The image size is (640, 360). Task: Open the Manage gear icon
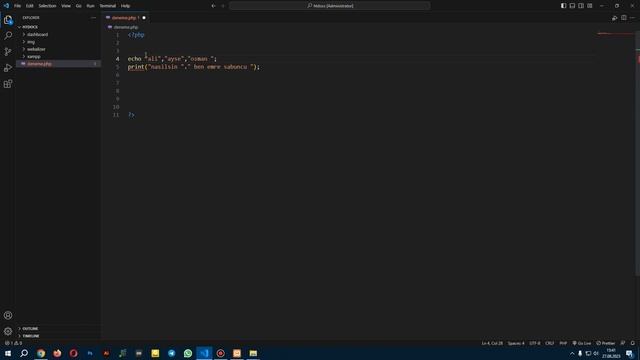coord(8,331)
